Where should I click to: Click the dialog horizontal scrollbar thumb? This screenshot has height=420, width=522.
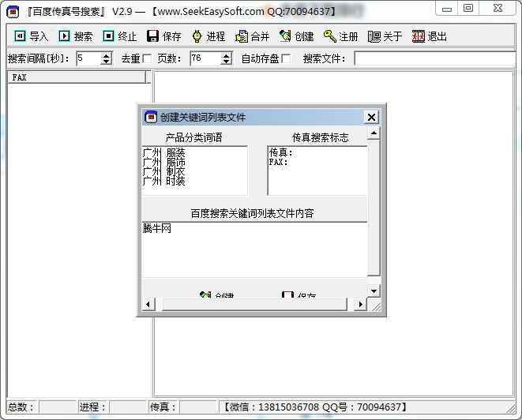point(254,304)
